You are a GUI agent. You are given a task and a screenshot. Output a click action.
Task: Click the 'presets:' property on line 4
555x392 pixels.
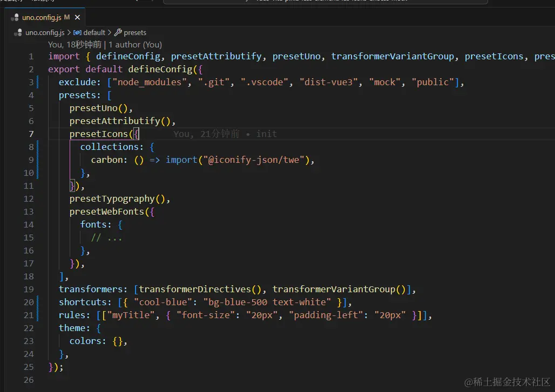(80, 95)
